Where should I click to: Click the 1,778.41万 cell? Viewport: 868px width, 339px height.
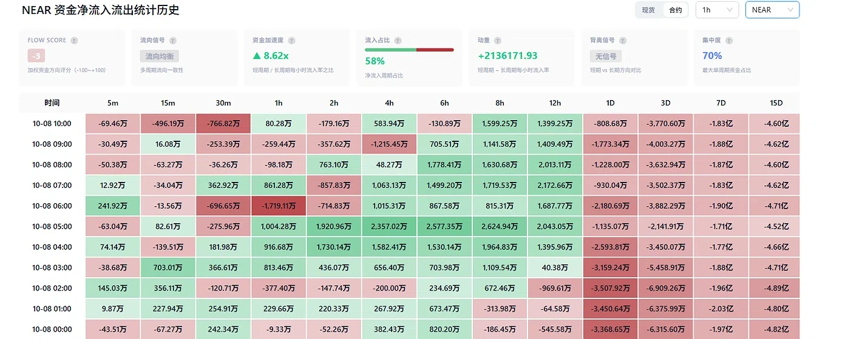tap(444, 165)
